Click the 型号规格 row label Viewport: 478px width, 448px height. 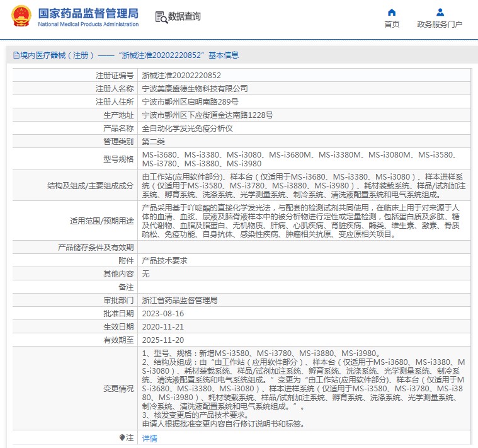118,159
